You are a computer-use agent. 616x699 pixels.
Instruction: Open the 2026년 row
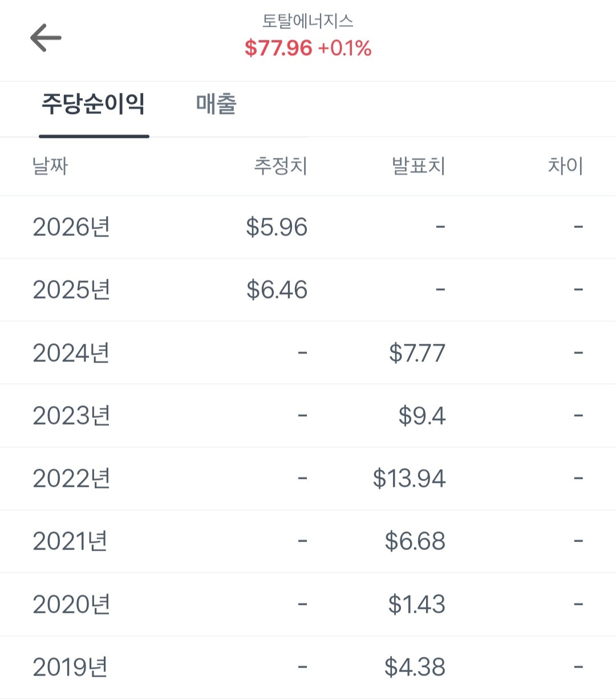pos(308,227)
